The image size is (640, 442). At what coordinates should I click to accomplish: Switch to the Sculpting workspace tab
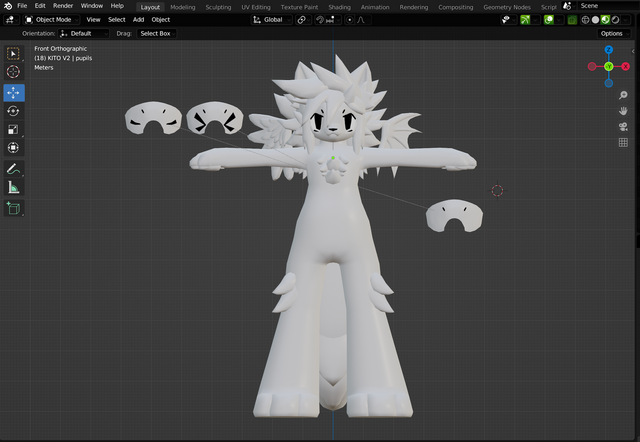218,7
